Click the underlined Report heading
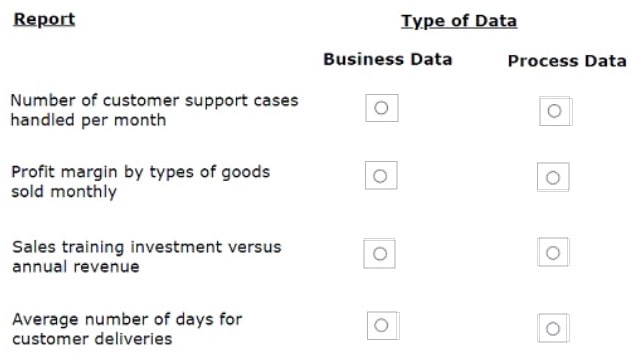This screenshot has height=362, width=634. (44, 19)
